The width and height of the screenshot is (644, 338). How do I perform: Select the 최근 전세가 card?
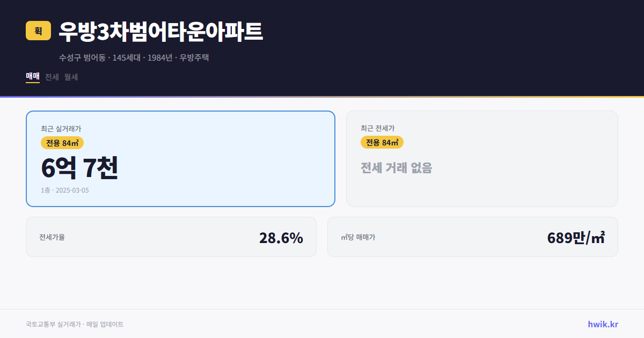click(482, 158)
